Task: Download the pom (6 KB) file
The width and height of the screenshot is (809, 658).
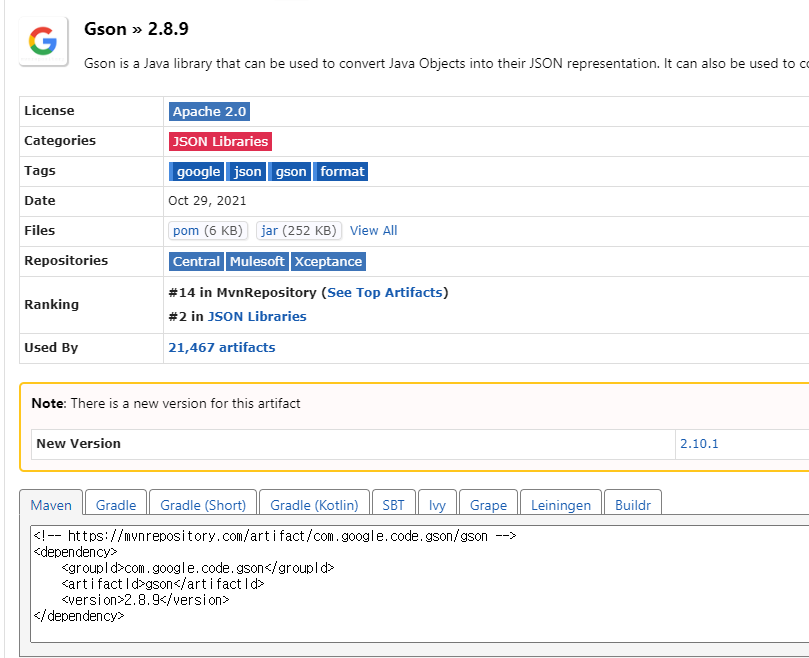Action: tap(208, 231)
